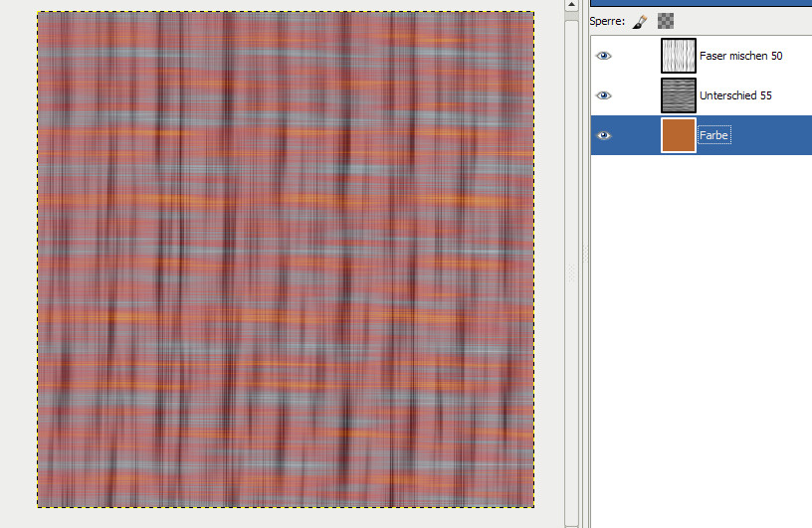Image resolution: width=812 pixels, height=528 pixels.
Task: Toggle the lock pixels paintbrush icon
Action: (642, 20)
